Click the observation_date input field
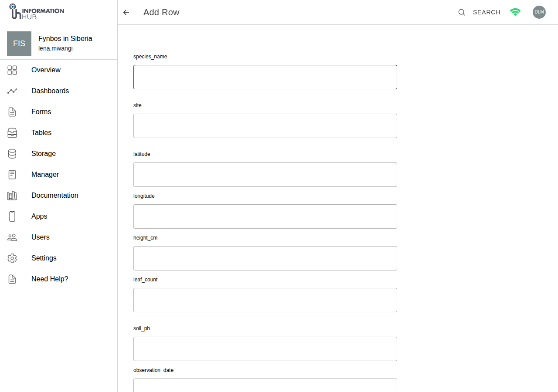The height and width of the screenshot is (392, 558). click(x=265, y=385)
